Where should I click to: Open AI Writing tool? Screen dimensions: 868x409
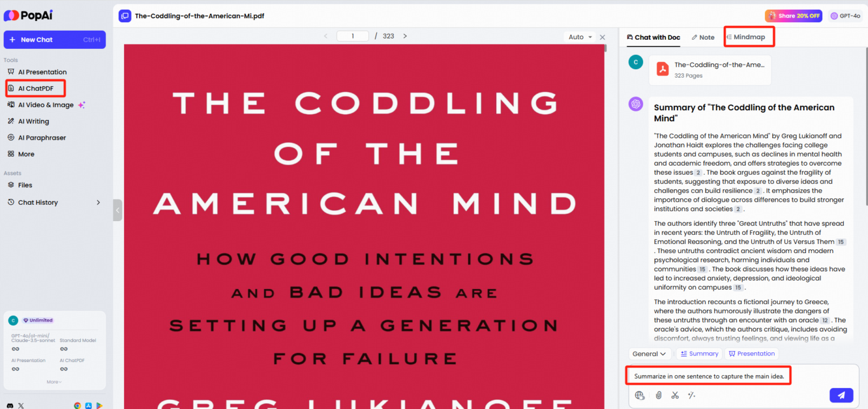(x=29, y=121)
